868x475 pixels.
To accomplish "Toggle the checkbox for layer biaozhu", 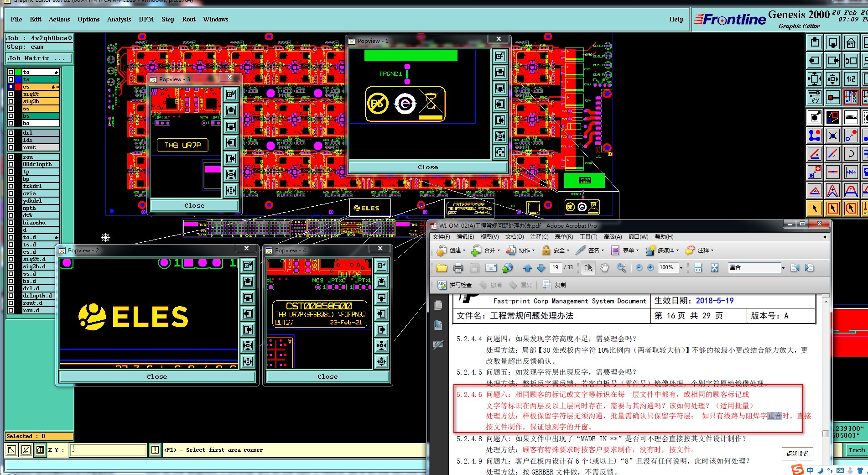I will coord(11,223).
